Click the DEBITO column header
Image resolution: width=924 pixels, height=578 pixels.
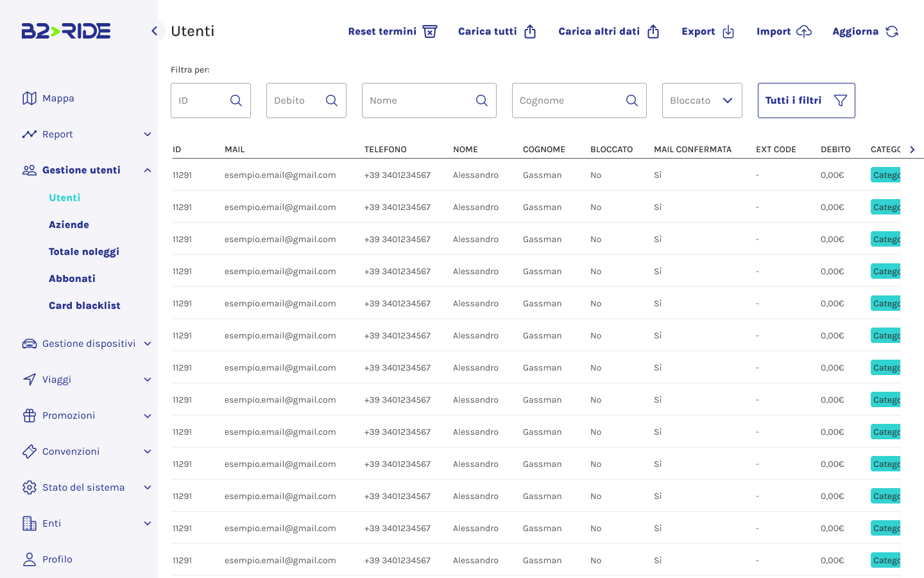coord(835,150)
